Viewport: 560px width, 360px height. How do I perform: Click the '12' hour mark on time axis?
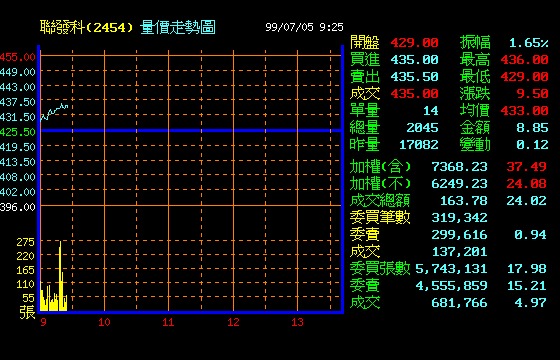click(233, 322)
